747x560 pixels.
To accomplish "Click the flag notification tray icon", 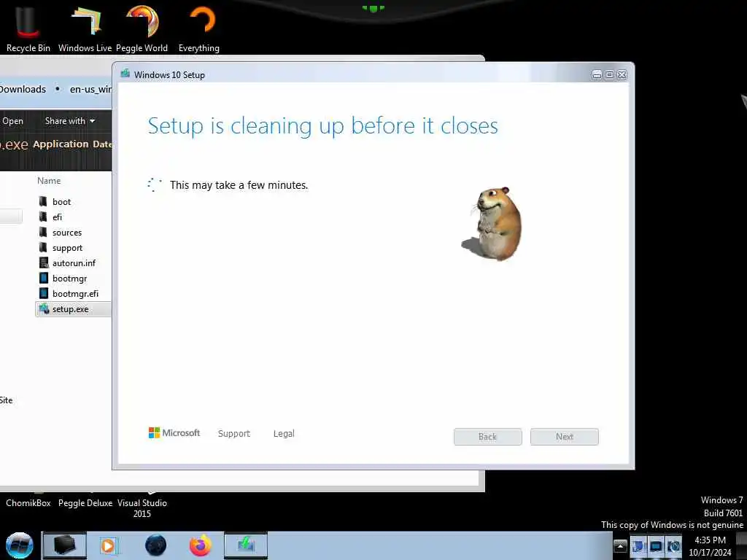I will [x=638, y=546].
